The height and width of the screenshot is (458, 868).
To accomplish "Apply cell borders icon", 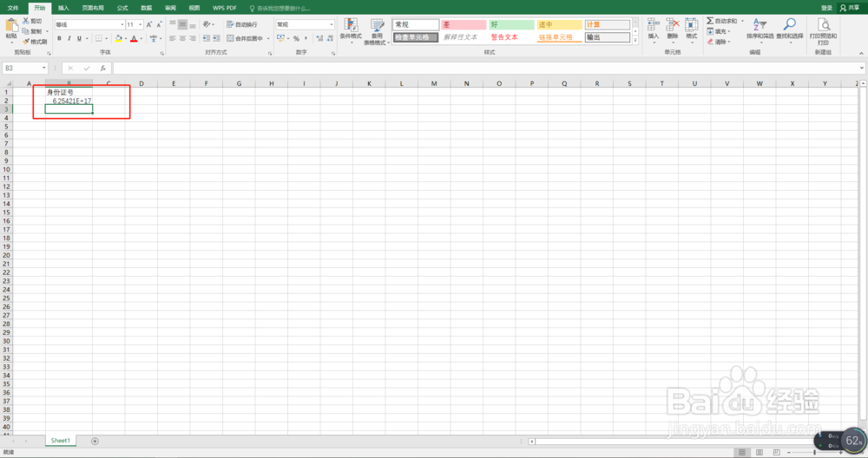I will [x=99, y=38].
